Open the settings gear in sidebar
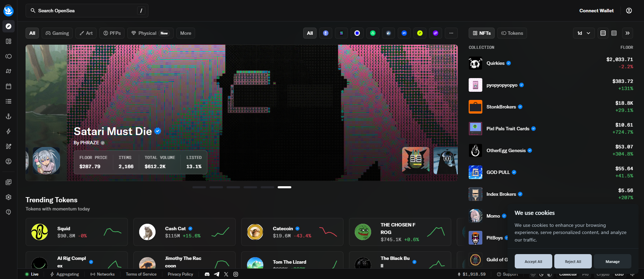The image size is (644, 279). [9, 197]
